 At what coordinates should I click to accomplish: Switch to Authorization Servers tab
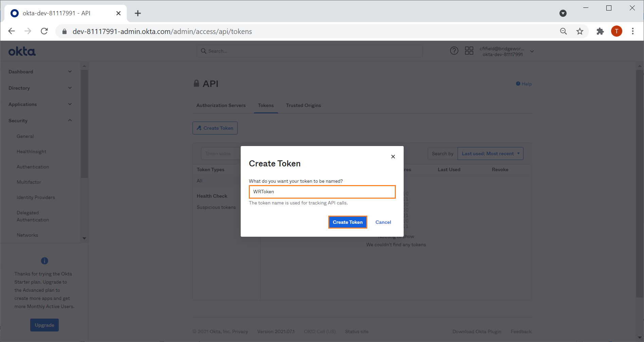221,105
